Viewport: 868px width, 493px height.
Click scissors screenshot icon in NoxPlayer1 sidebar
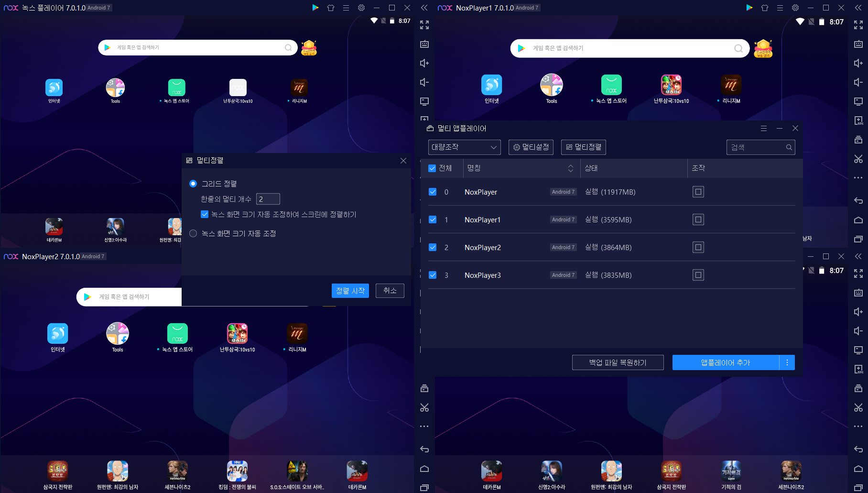pyautogui.click(x=858, y=159)
